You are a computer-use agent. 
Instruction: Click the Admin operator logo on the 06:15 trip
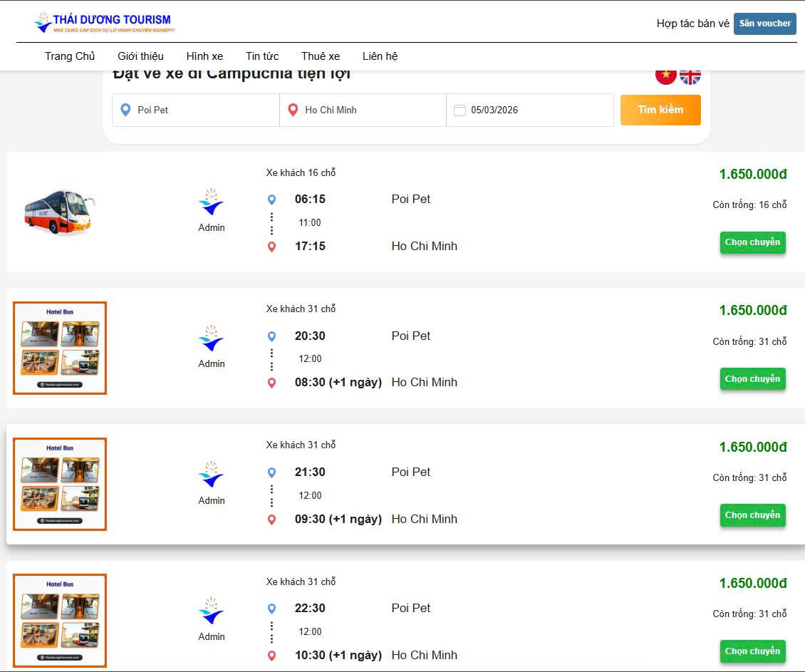[x=212, y=202]
